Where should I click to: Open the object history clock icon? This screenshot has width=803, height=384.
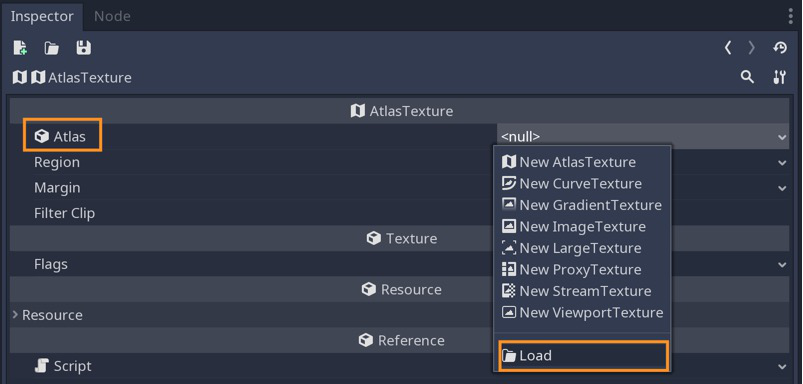[780, 48]
